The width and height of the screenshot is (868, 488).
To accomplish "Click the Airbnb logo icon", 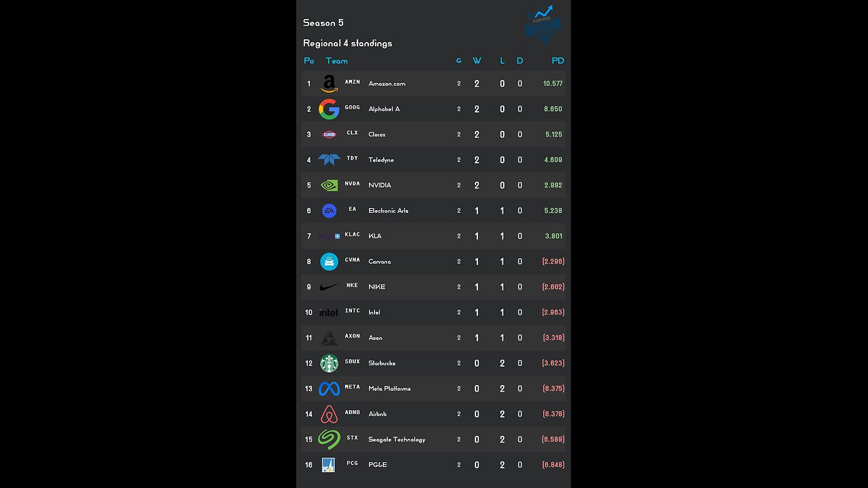I will pyautogui.click(x=329, y=414).
